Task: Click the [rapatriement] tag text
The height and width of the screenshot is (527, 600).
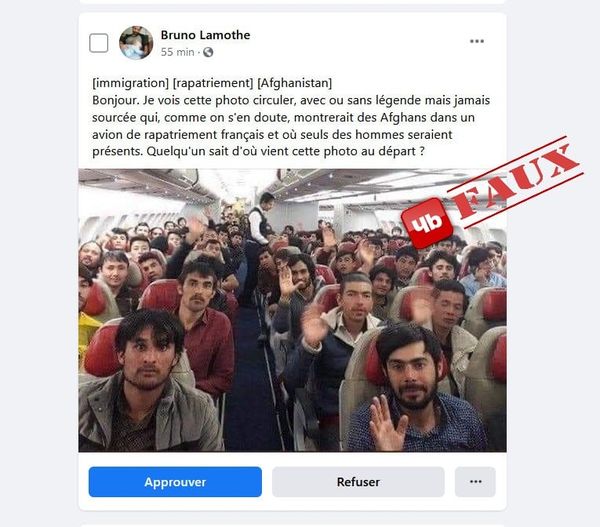Action: [x=213, y=83]
